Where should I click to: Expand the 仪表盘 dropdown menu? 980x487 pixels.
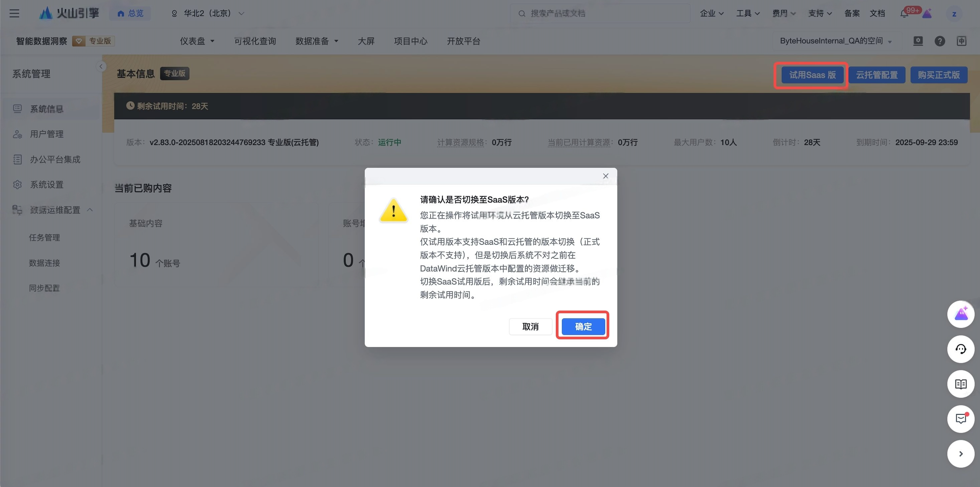(x=197, y=41)
